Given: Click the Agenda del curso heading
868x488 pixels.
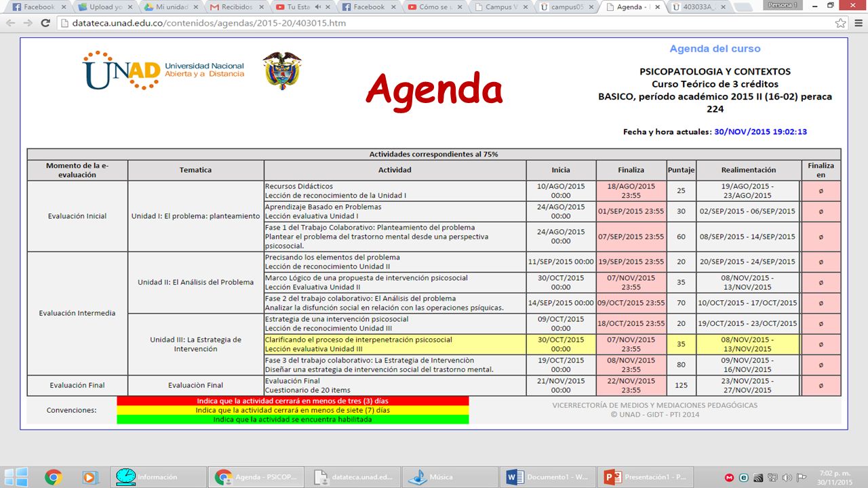Looking at the screenshot, I should coord(715,49).
